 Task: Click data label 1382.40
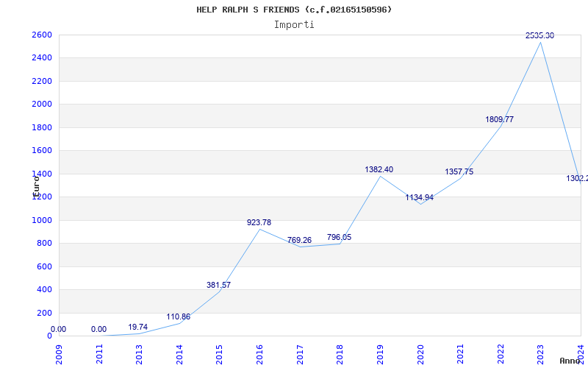click(x=379, y=169)
